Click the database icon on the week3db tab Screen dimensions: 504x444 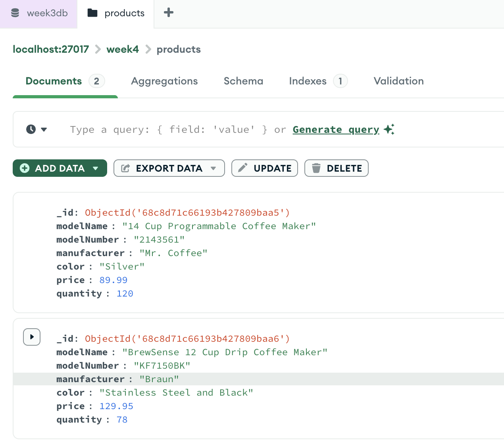click(x=15, y=13)
